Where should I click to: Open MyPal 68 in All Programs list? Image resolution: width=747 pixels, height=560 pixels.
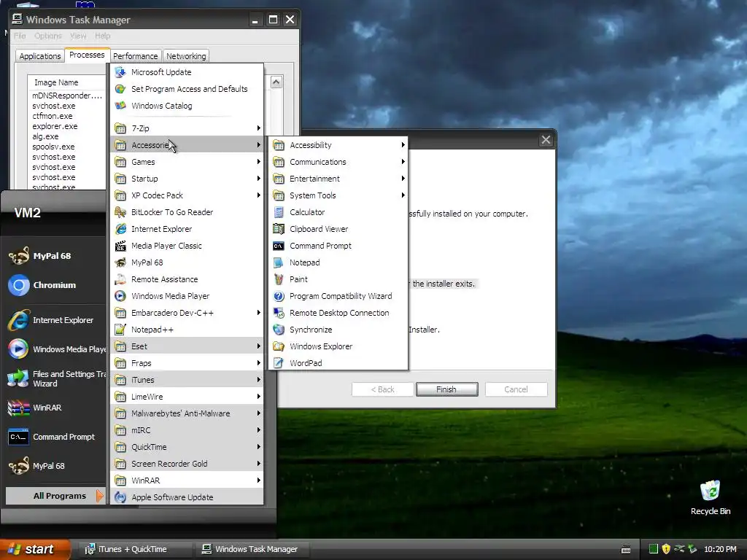pyautogui.click(x=187, y=262)
